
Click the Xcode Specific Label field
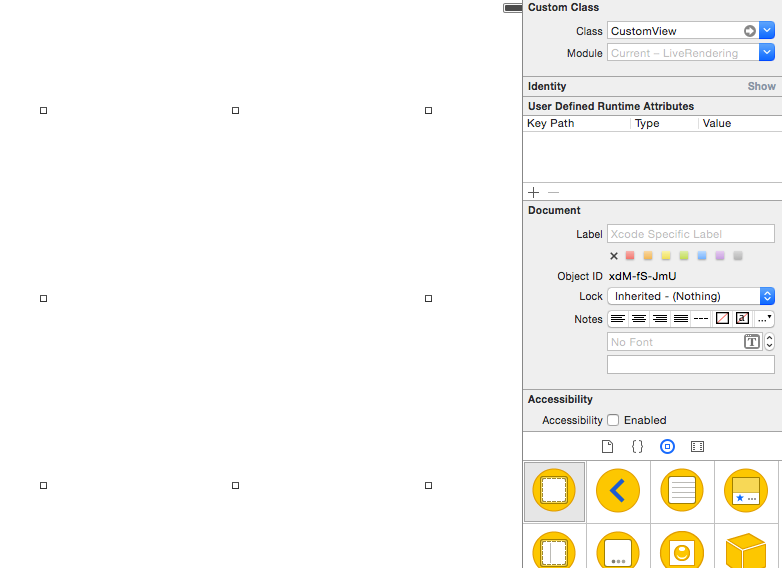pos(690,234)
